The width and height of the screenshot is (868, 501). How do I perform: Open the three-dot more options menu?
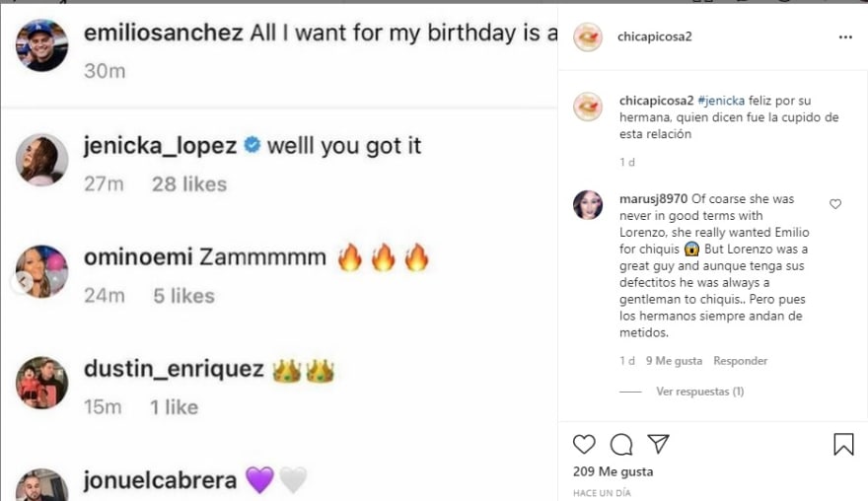point(844,36)
